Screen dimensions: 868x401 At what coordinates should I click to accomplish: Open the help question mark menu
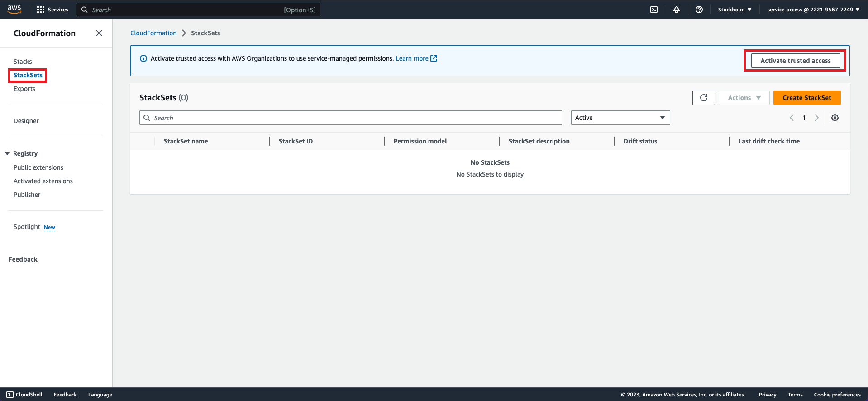pyautogui.click(x=699, y=10)
